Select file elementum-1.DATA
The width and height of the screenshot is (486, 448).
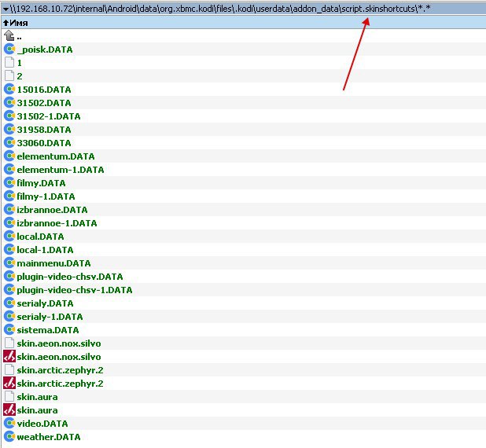(x=61, y=170)
